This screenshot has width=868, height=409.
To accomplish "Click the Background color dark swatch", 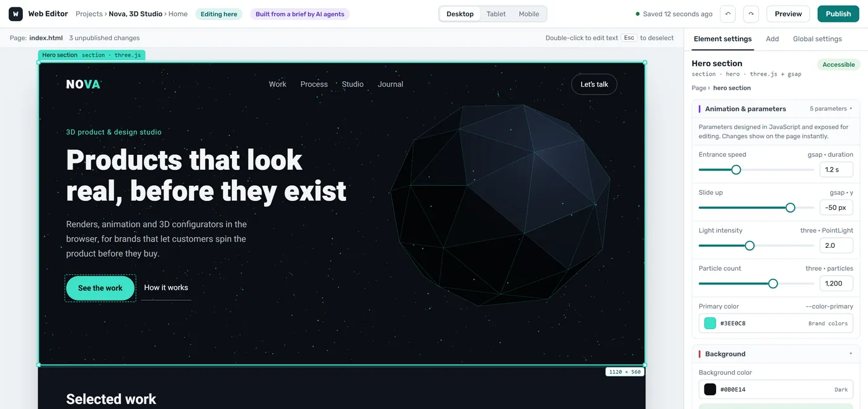I will click(x=710, y=390).
